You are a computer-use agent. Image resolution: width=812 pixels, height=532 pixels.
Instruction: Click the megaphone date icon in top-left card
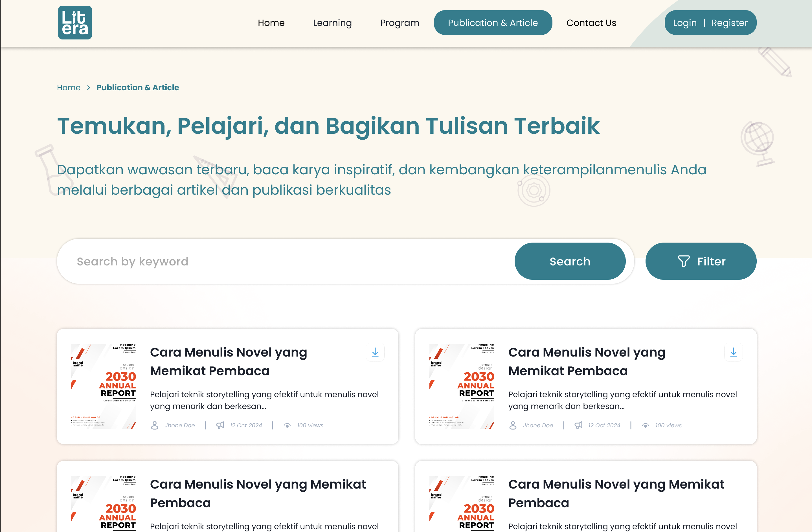(x=220, y=425)
